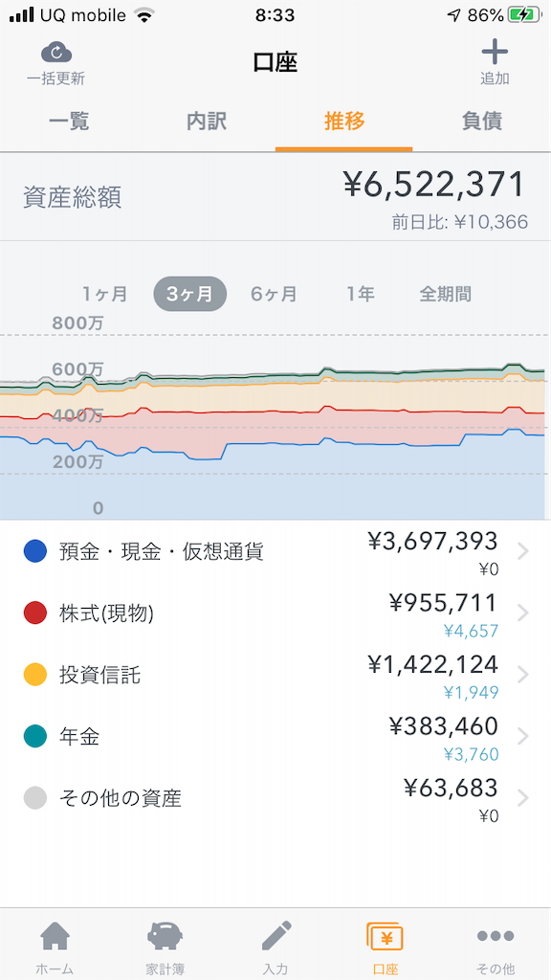Screen dimensions: 551x980
Task: Open the 投資信託 category label
Action: pos(99,676)
